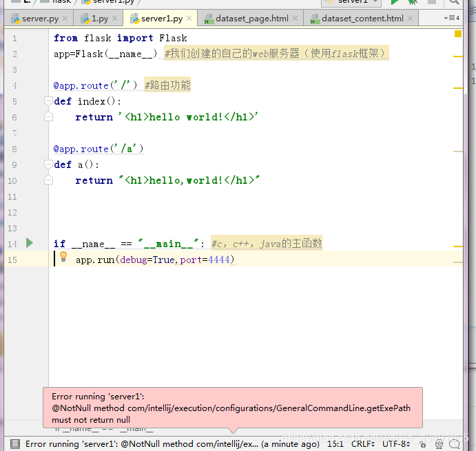The width and height of the screenshot is (476, 451).
Task: Click the inspector face icon in status bar
Action: pos(439,444)
